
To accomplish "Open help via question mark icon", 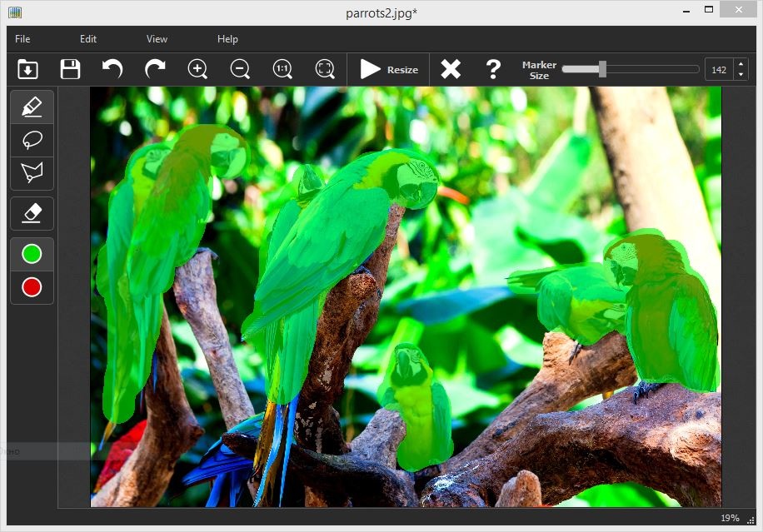I will point(493,69).
